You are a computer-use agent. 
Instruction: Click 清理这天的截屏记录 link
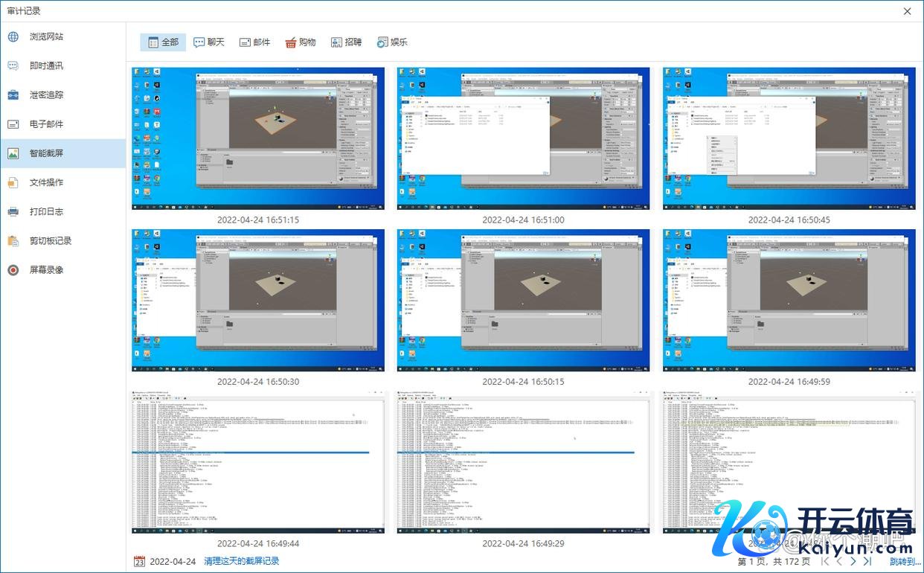[x=242, y=561]
